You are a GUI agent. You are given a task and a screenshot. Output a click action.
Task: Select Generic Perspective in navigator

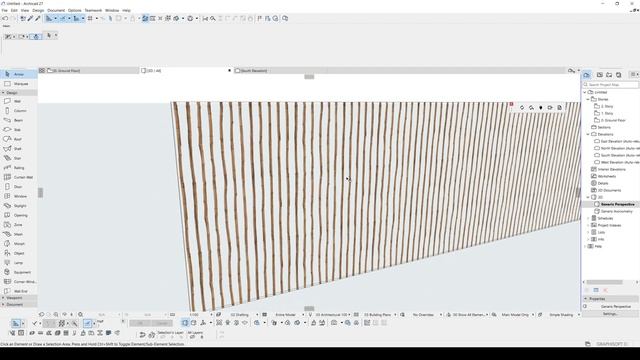click(618, 204)
